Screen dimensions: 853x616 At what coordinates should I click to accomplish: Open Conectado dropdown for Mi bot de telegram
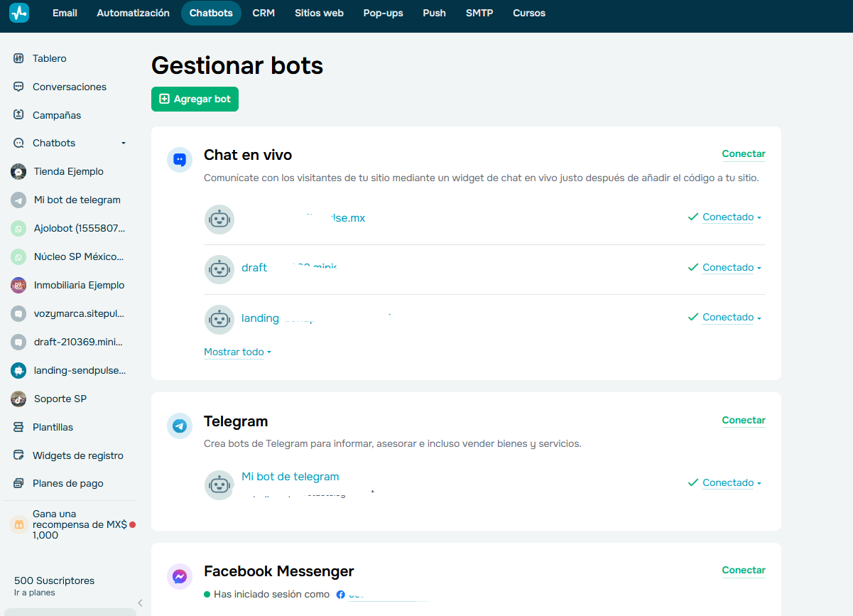coord(732,483)
